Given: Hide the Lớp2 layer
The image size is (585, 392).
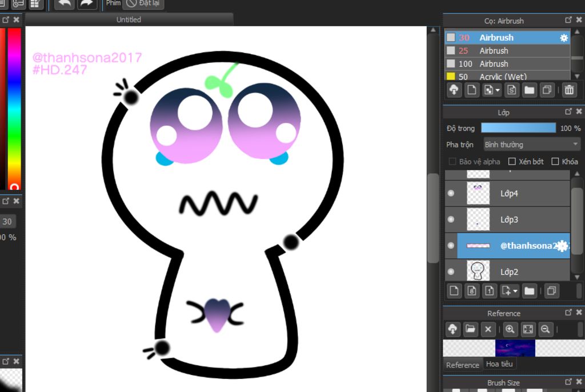Looking at the screenshot, I should (451, 272).
